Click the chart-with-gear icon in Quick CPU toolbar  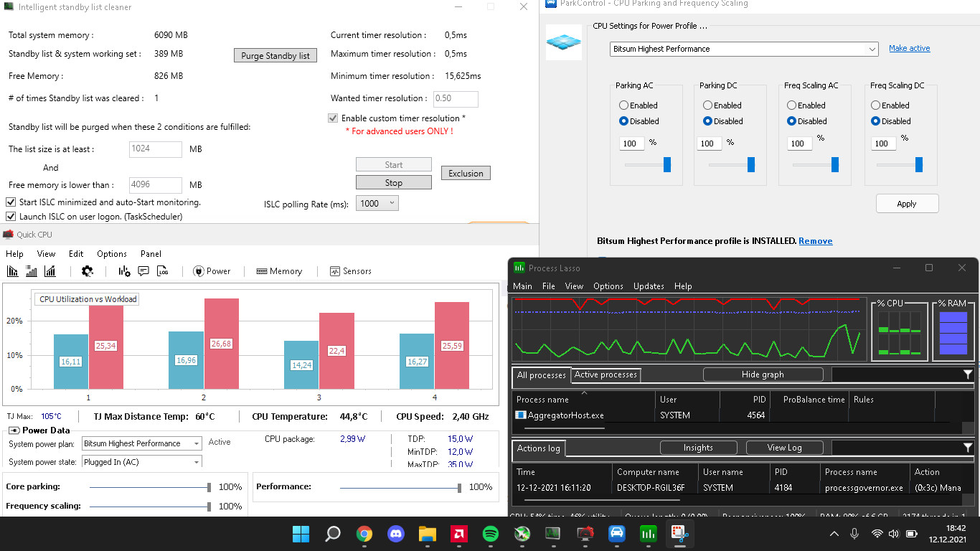(x=124, y=271)
